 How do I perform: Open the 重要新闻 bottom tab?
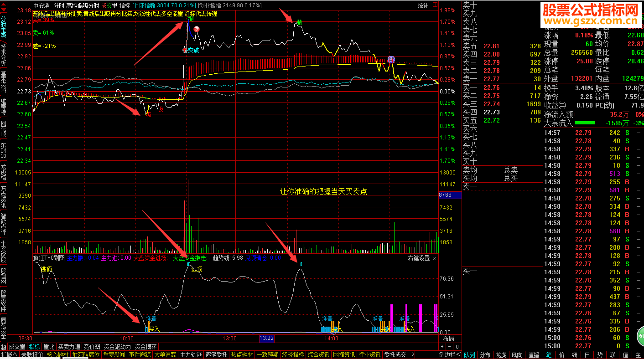114,354
